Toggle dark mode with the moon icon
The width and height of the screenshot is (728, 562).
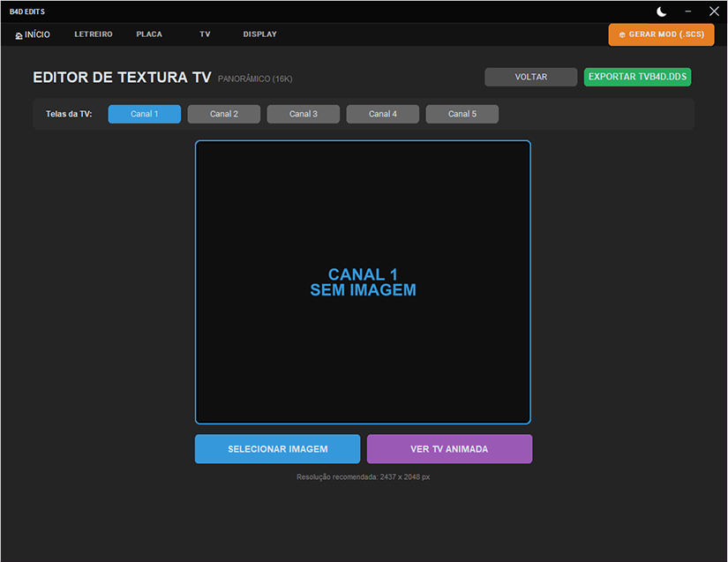pos(661,11)
